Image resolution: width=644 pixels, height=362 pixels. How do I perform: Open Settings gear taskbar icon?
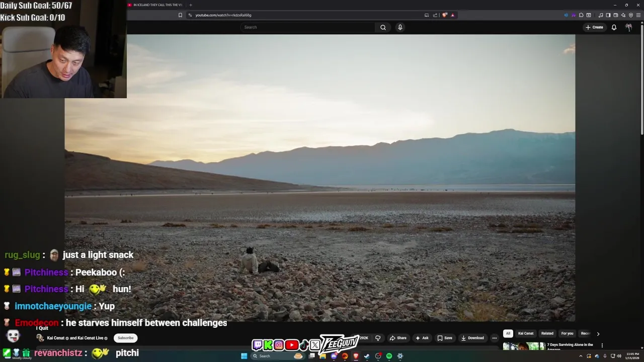click(x=400, y=356)
